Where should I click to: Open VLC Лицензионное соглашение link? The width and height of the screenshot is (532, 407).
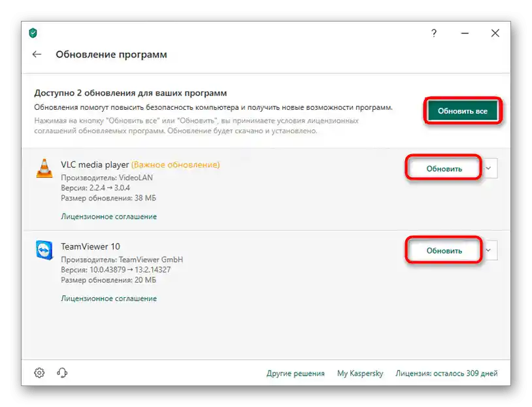click(x=109, y=216)
